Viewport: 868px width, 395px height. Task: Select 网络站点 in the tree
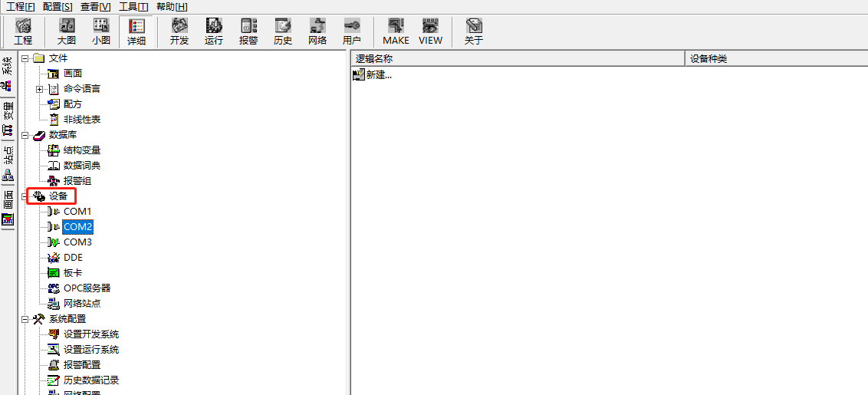click(82, 304)
